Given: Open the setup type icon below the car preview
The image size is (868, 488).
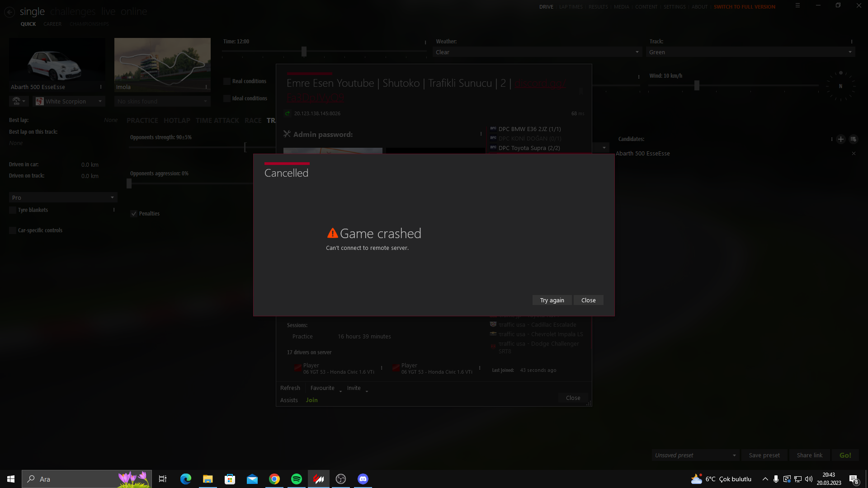Looking at the screenshot, I should click(19, 101).
